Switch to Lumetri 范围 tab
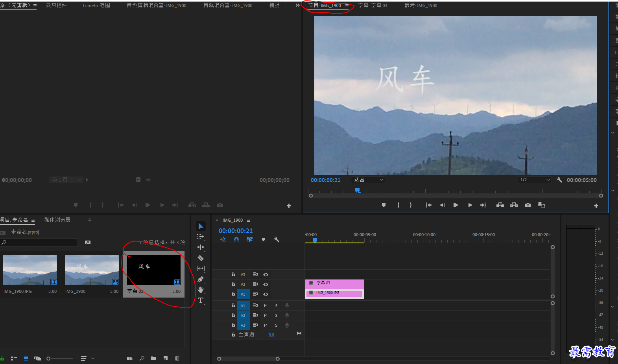The image size is (618, 364). (x=96, y=6)
